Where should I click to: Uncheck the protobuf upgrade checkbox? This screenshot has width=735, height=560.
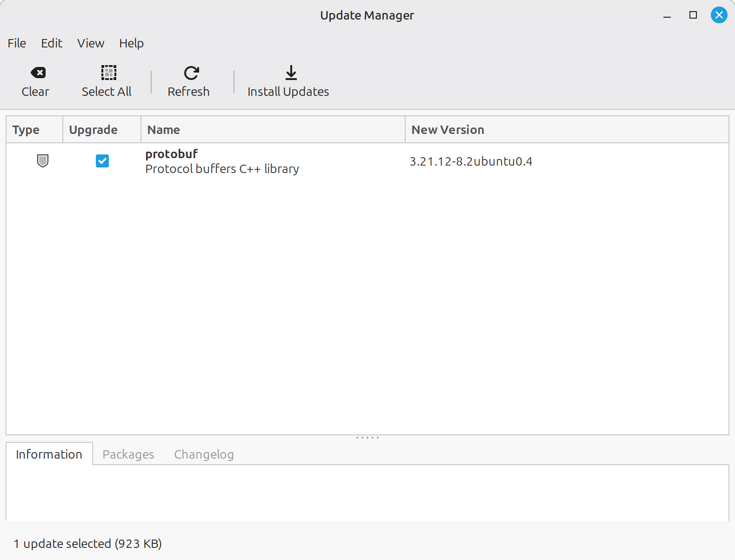(102, 161)
